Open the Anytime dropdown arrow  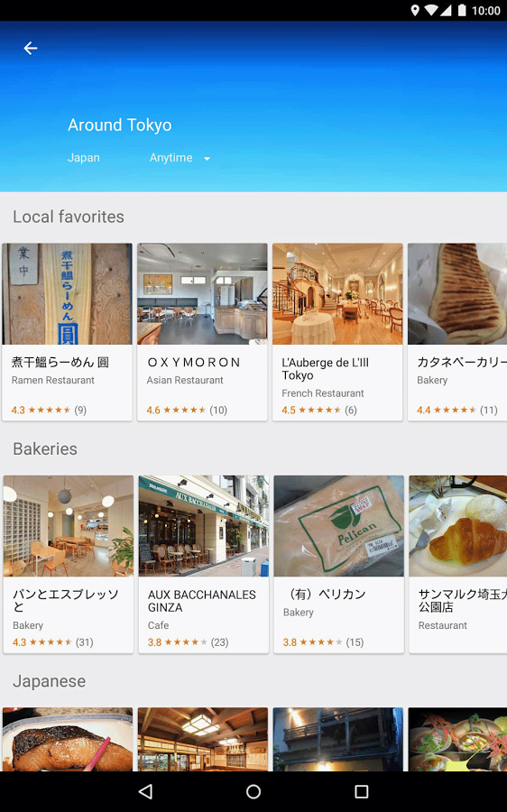207,159
